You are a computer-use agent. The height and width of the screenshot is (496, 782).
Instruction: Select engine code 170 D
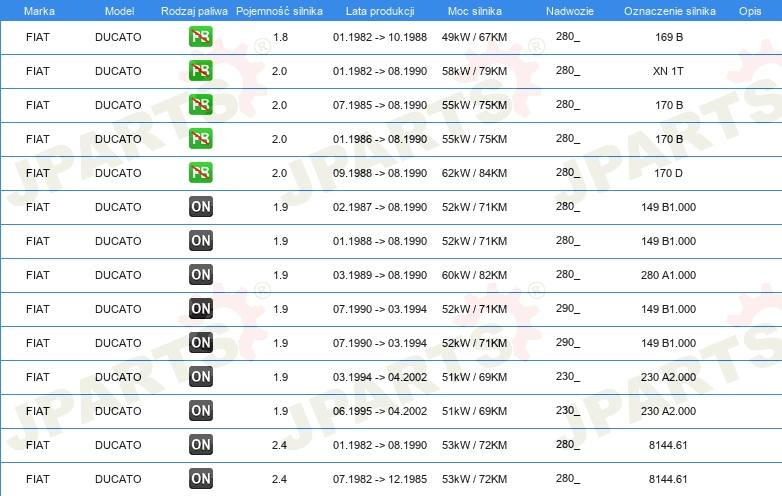tap(669, 173)
